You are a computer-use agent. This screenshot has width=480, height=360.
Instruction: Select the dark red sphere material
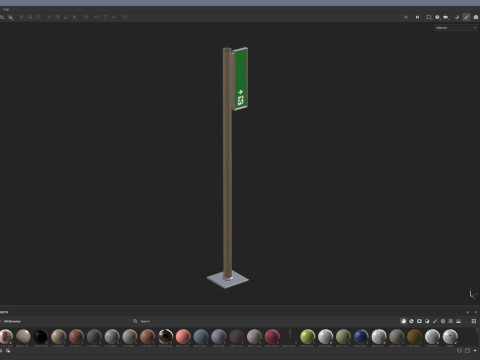(x=272, y=337)
